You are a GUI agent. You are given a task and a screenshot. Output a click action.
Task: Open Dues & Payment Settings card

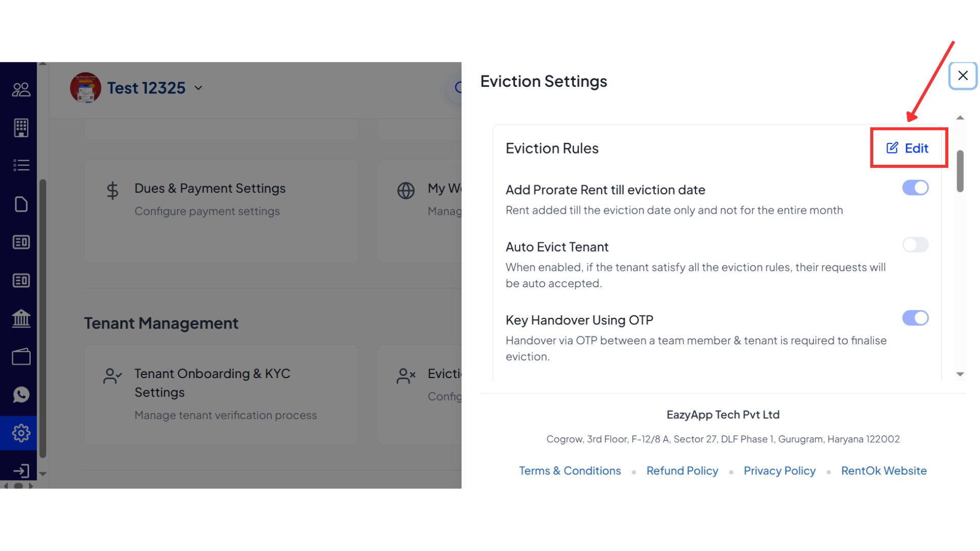pyautogui.click(x=221, y=210)
